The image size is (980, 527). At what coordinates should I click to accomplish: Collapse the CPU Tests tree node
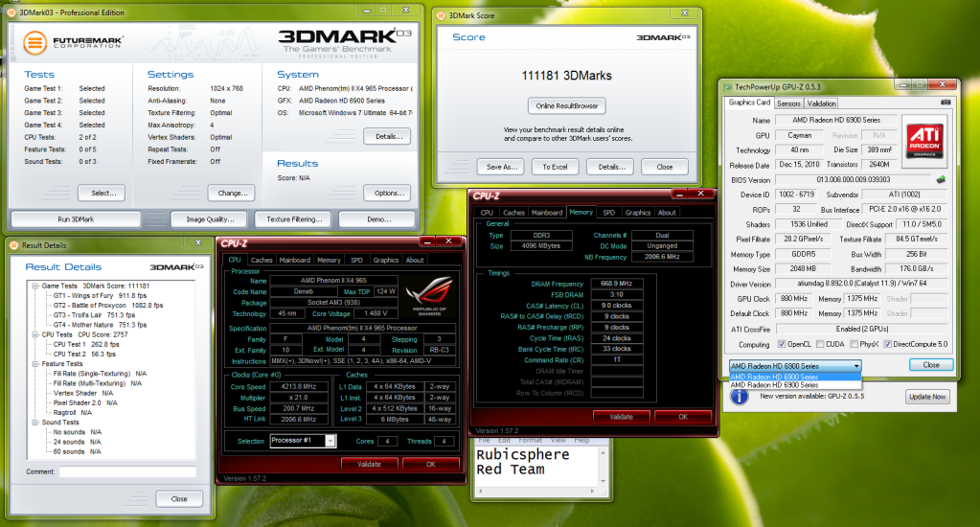(35, 334)
